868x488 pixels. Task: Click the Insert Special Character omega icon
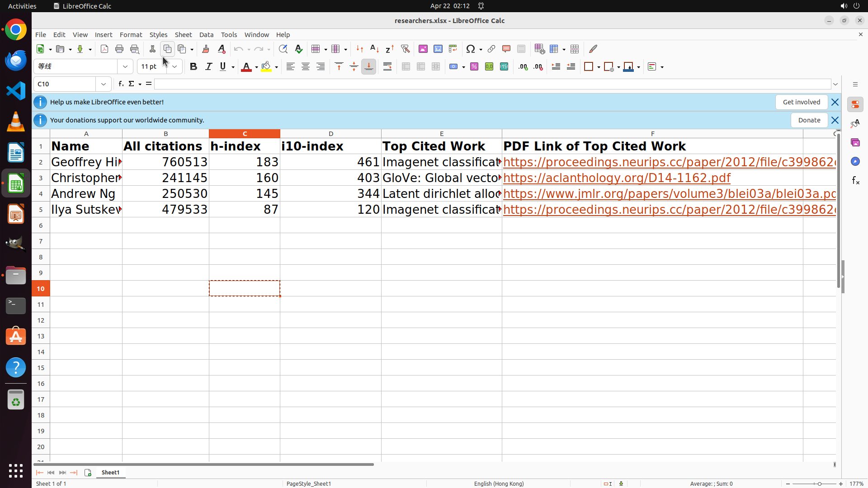(471, 49)
